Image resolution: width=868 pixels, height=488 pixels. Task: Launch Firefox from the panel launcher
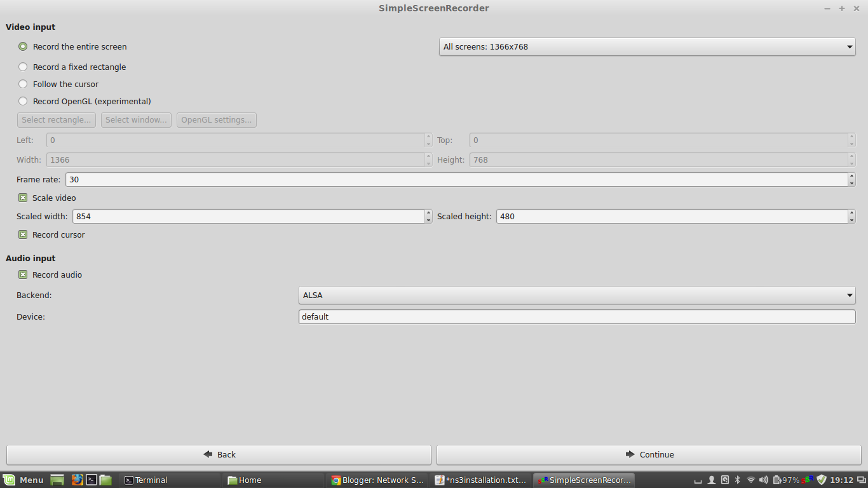click(78, 480)
